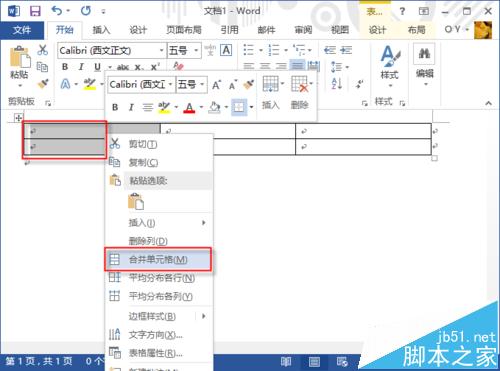
Task: Shrink font size in the mini toolbar
Action: pos(233,85)
